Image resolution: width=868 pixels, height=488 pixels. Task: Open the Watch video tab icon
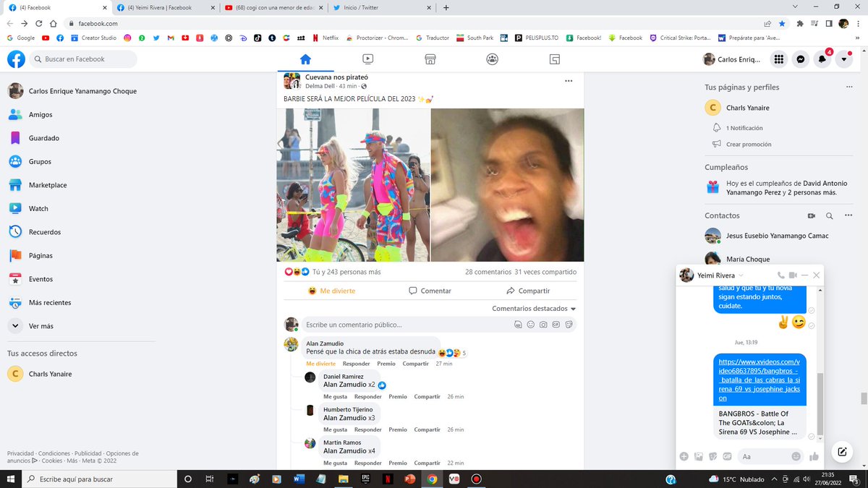[367, 59]
